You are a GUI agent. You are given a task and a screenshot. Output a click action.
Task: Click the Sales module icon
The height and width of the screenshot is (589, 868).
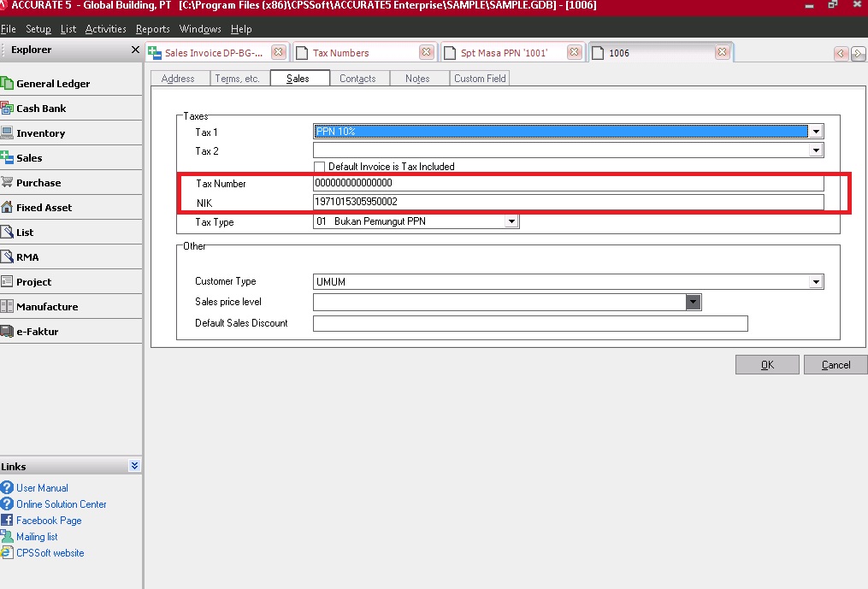[32, 157]
